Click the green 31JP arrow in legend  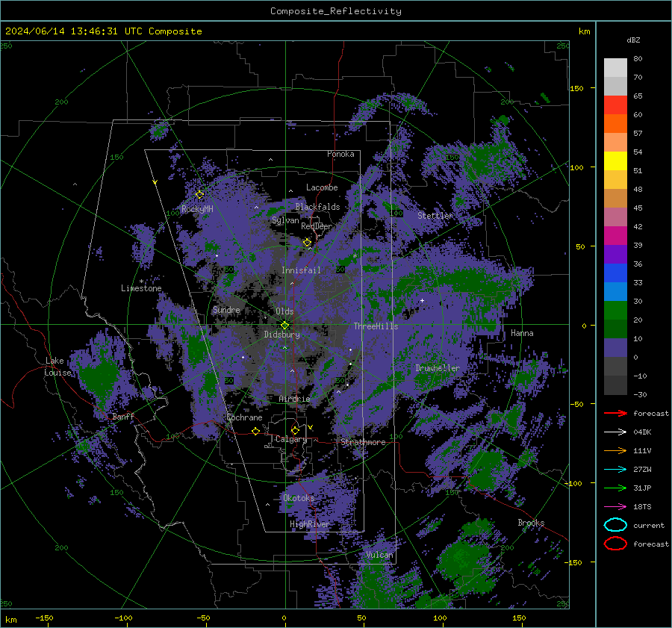(x=615, y=488)
